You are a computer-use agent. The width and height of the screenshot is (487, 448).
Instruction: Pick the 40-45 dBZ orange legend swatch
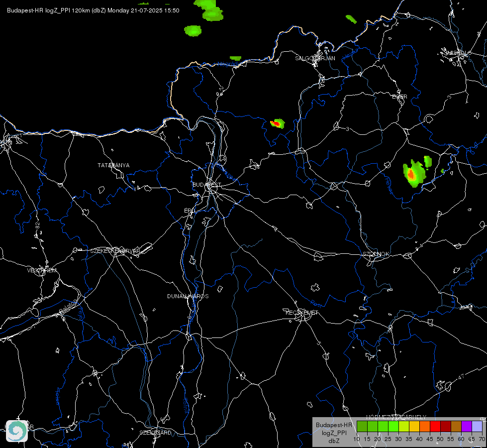click(425, 427)
